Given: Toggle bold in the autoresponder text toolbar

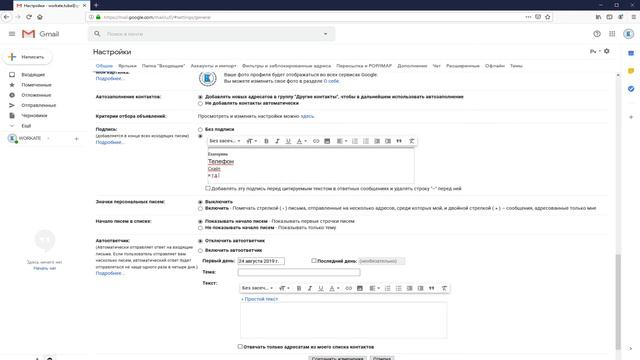Looking at the screenshot, I should point(299,288).
